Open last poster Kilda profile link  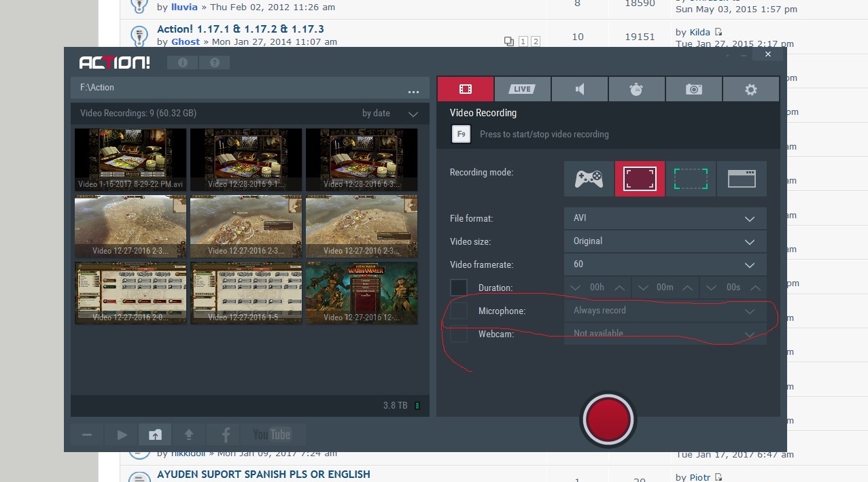(x=699, y=32)
